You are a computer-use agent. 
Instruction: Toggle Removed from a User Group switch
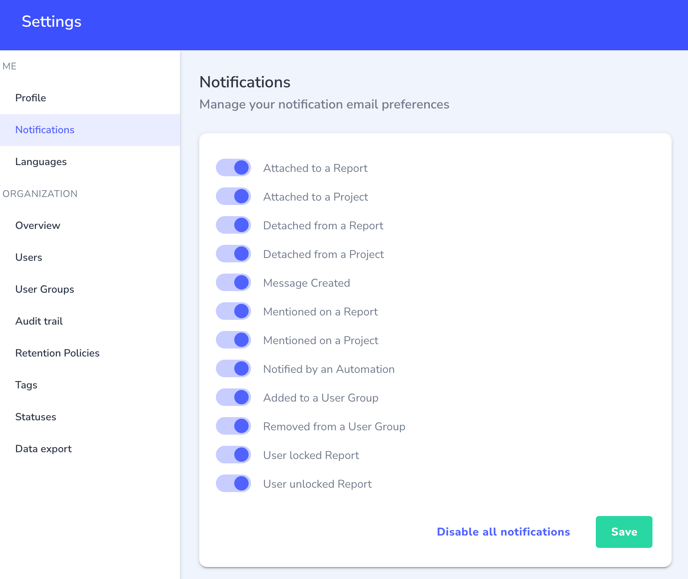tap(233, 426)
